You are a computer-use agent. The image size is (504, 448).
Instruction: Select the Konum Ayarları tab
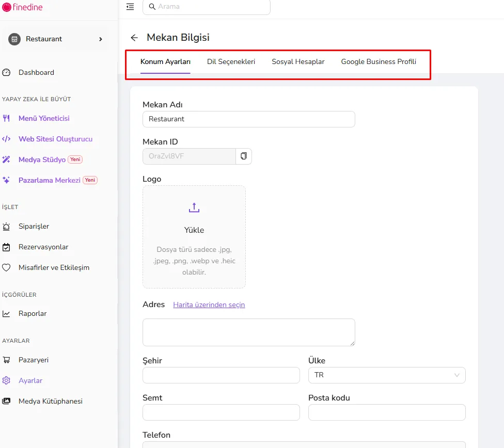pyautogui.click(x=166, y=62)
